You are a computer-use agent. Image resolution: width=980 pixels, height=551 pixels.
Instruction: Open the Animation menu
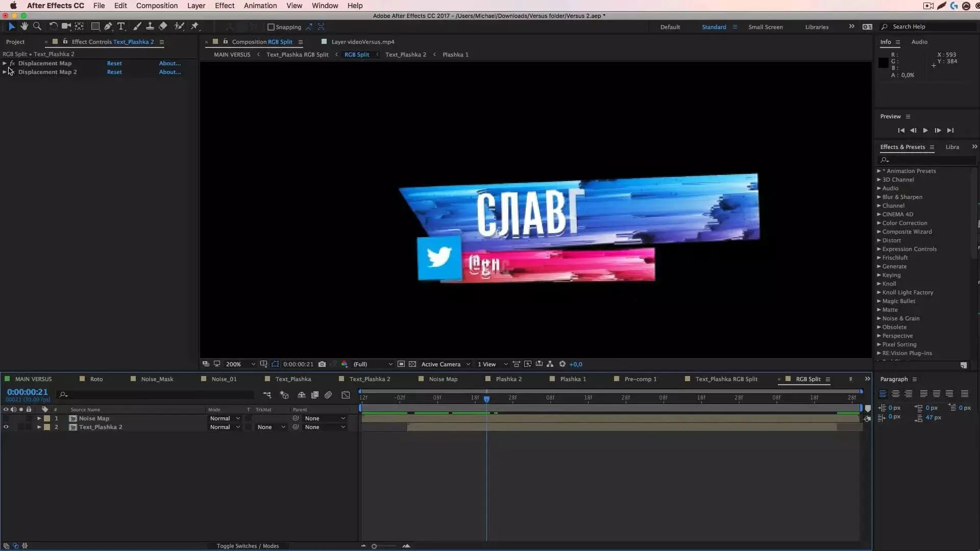(x=260, y=6)
